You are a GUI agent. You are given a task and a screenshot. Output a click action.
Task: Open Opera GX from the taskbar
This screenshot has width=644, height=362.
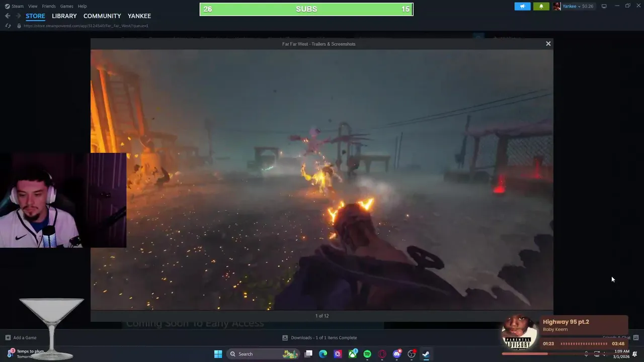382,354
